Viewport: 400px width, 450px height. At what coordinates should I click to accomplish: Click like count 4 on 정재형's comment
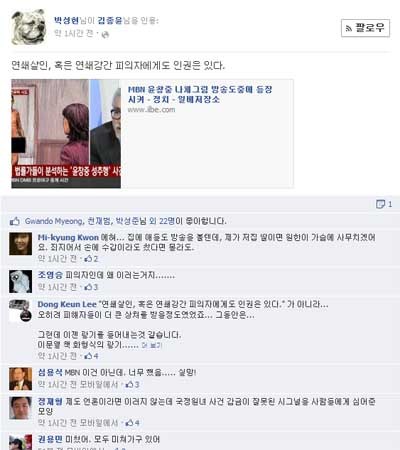(132, 423)
